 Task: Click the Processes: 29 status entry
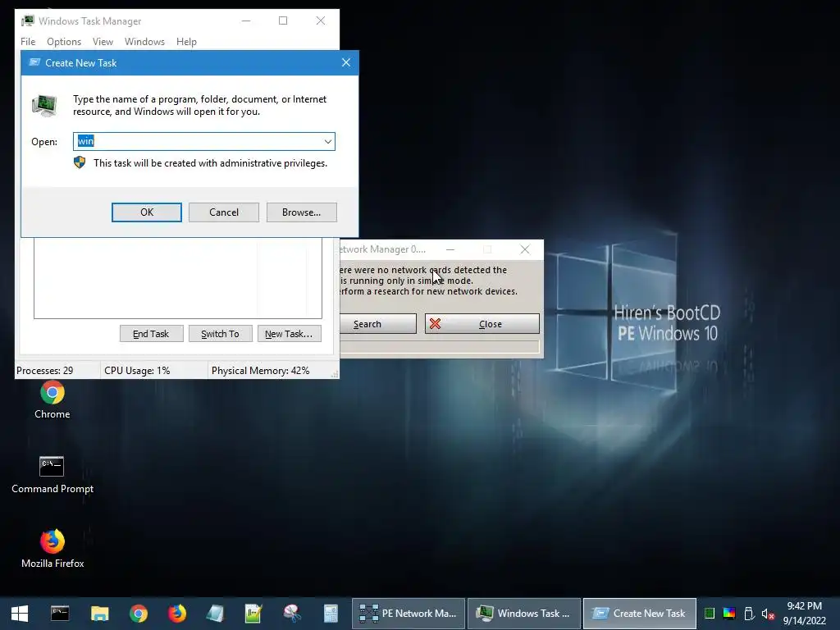[x=45, y=371]
